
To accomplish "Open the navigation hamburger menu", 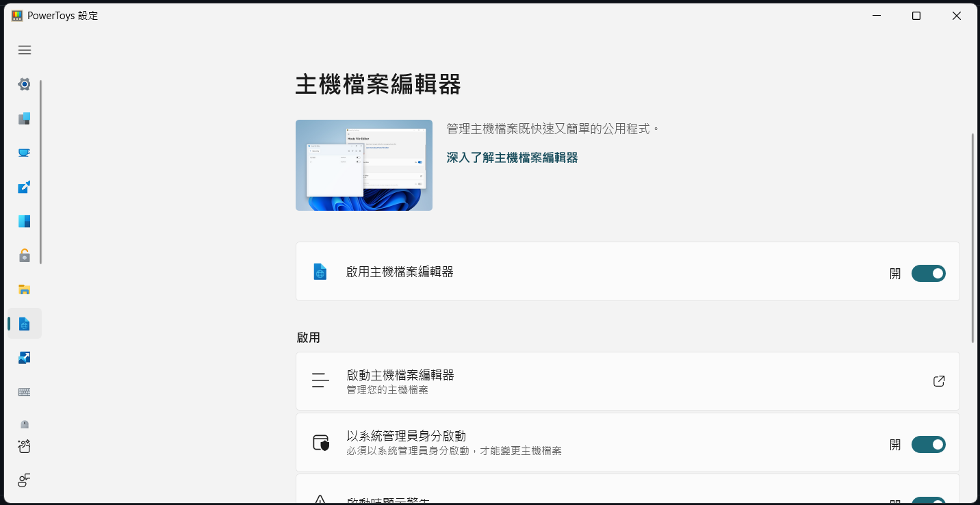I will click(24, 50).
